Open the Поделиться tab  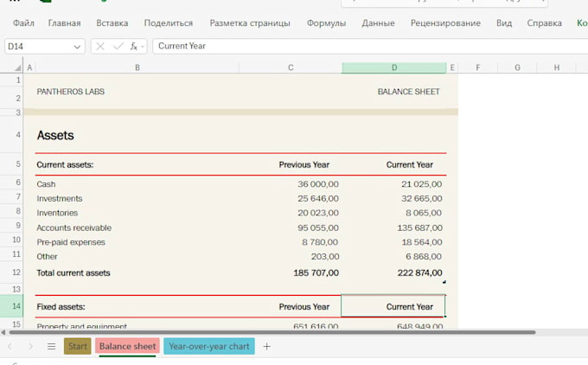(x=169, y=23)
